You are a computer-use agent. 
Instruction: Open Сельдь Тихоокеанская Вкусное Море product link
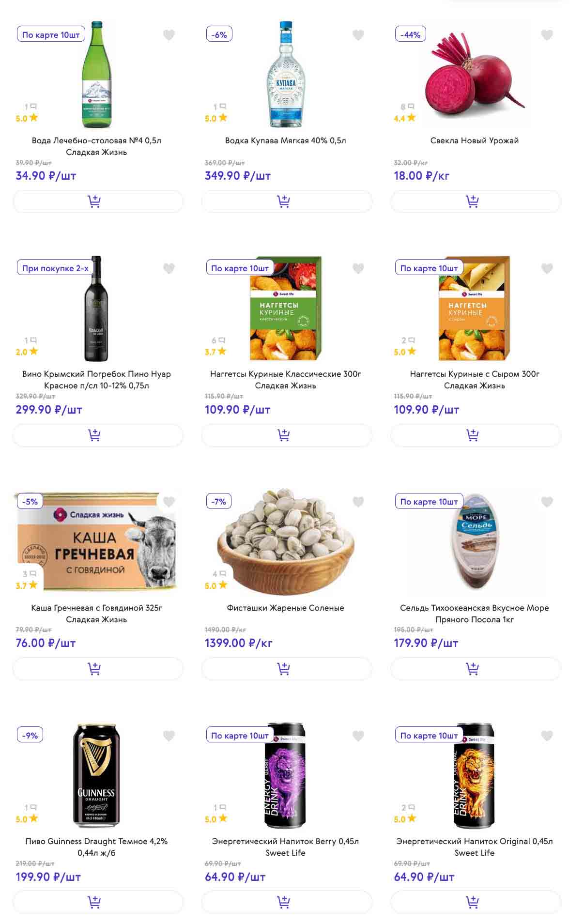(474, 614)
